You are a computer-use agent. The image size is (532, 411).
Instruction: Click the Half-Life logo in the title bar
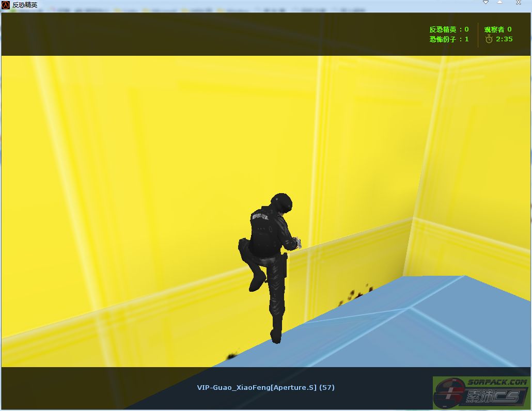tap(6, 5)
